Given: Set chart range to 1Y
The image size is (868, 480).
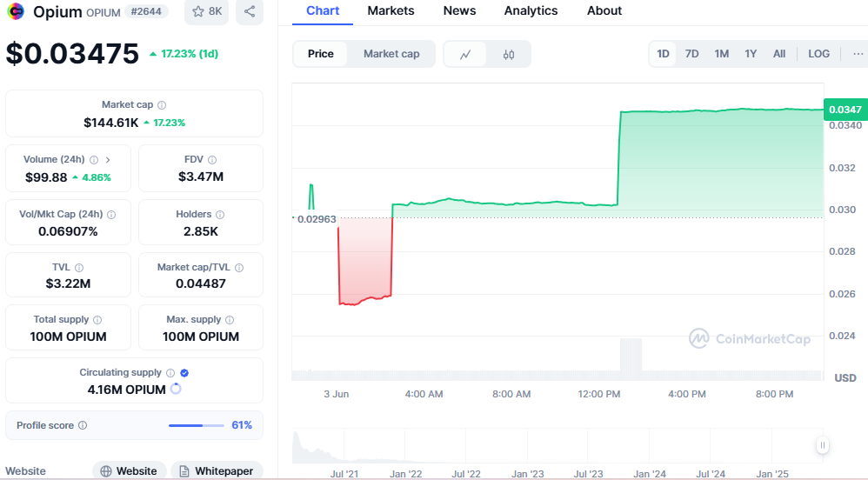Looking at the screenshot, I should pos(751,54).
